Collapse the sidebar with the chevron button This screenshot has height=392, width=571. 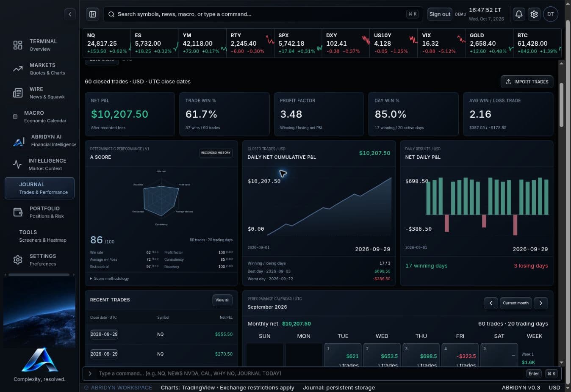coord(70,14)
